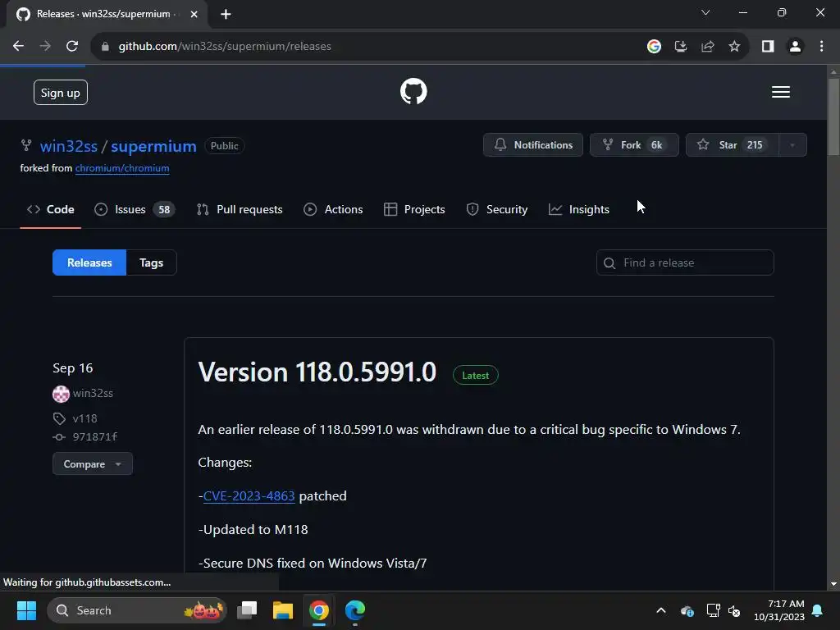The width and height of the screenshot is (840, 630).
Task: Open the Chrome profile avatar
Action: tap(795, 47)
